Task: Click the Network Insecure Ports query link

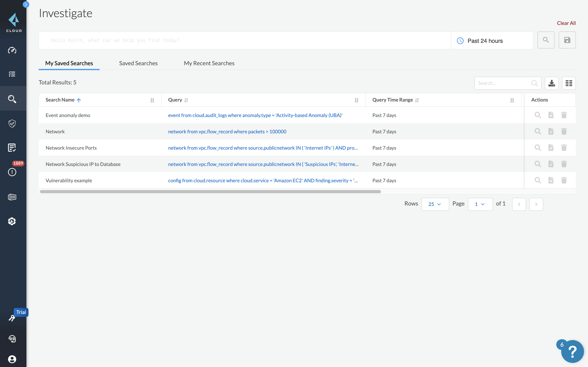Action: click(x=262, y=148)
